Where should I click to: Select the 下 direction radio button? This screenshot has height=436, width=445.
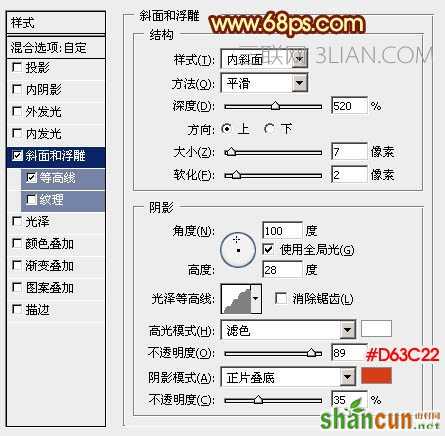pyautogui.click(x=269, y=129)
